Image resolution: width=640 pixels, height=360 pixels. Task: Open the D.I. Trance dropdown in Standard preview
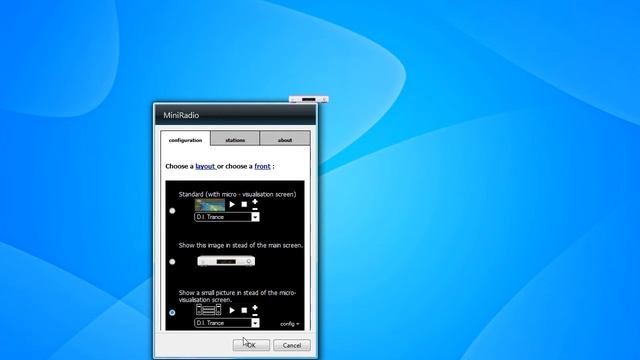255,217
